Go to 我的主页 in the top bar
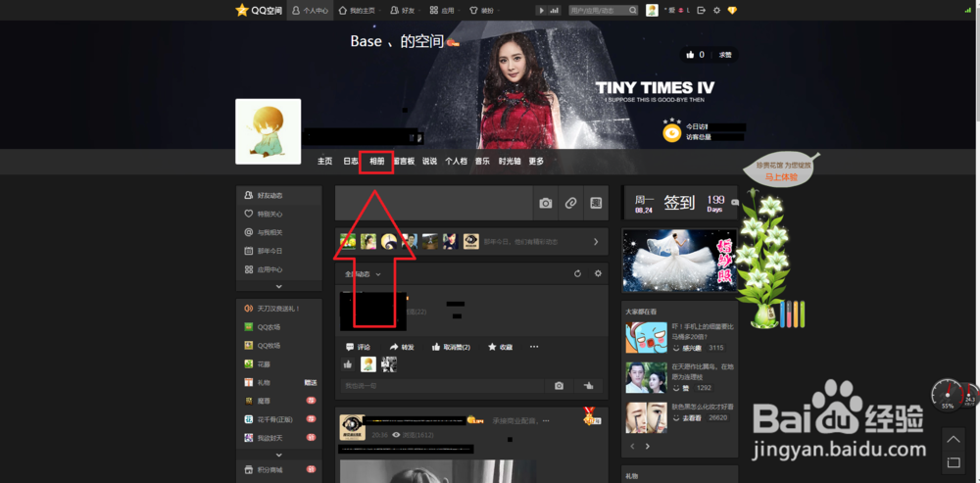The height and width of the screenshot is (483, 980). 357,11
